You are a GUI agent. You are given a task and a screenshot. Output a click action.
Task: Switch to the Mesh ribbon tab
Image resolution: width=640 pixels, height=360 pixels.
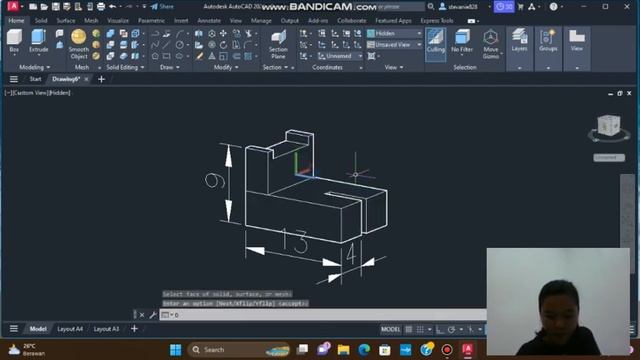tap(91, 20)
